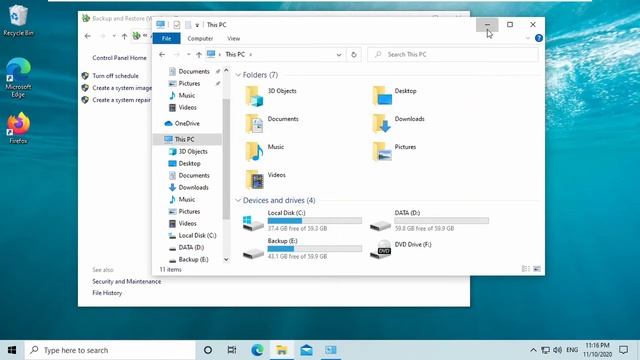Open recent locations dropdown arrow

pyautogui.click(x=188, y=55)
